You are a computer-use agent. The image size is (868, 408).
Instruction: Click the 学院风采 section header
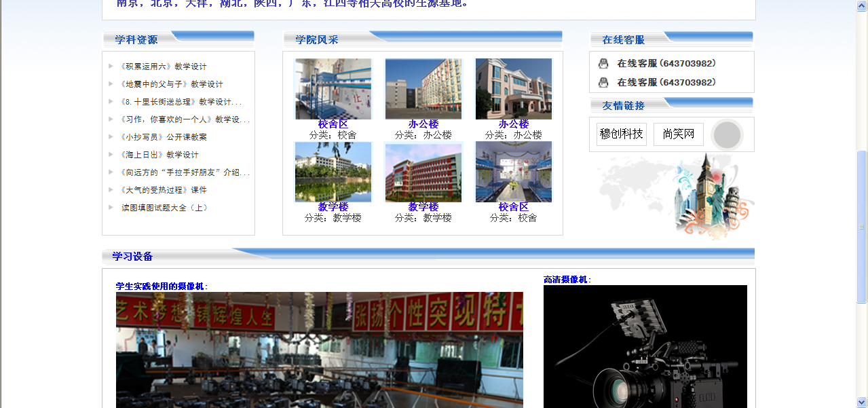[316, 40]
